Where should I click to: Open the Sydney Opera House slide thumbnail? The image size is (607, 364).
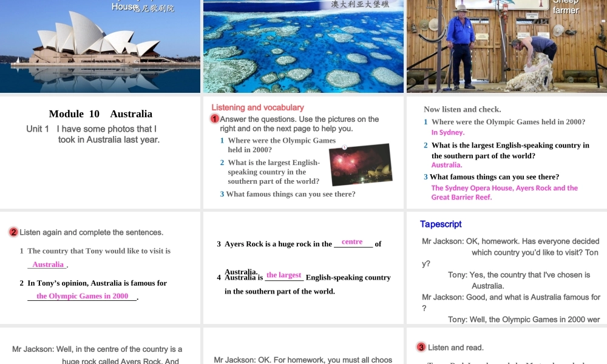[x=100, y=46]
